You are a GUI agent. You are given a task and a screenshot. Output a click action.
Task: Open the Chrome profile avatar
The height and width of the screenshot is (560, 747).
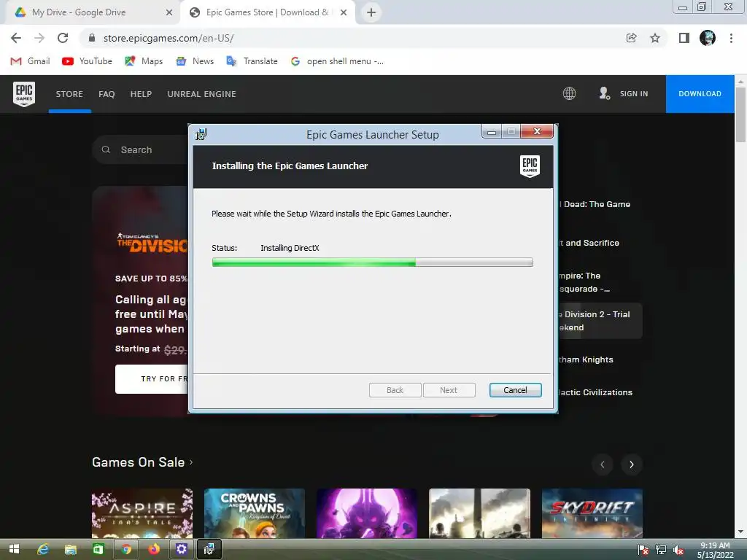tap(708, 38)
